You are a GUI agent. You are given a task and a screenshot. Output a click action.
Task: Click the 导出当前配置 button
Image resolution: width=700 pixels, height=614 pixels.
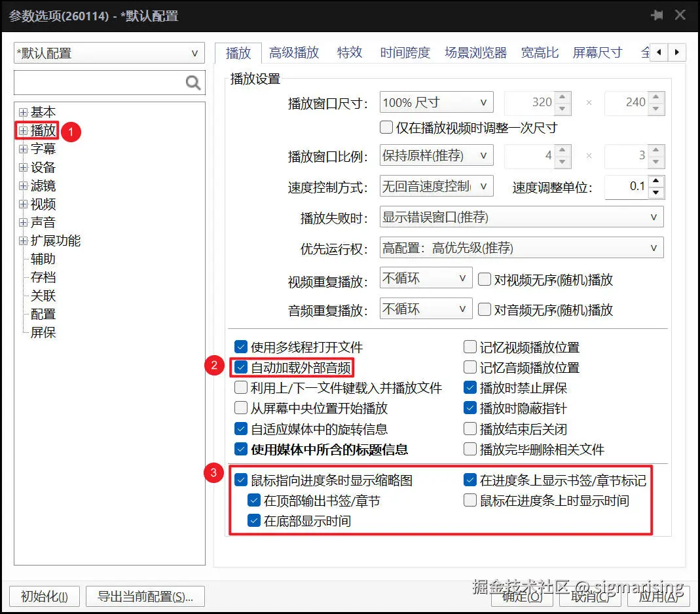pyautogui.click(x=145, y=596)
